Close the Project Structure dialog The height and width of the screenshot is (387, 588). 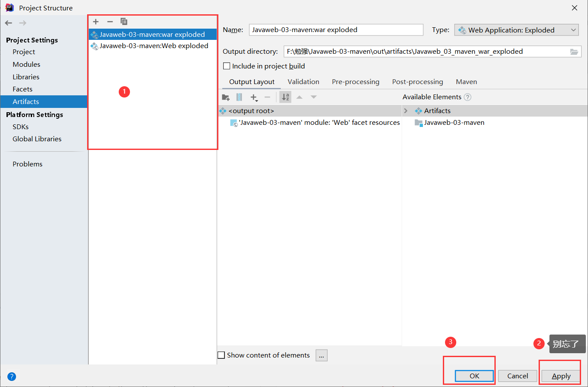point(575,8)
